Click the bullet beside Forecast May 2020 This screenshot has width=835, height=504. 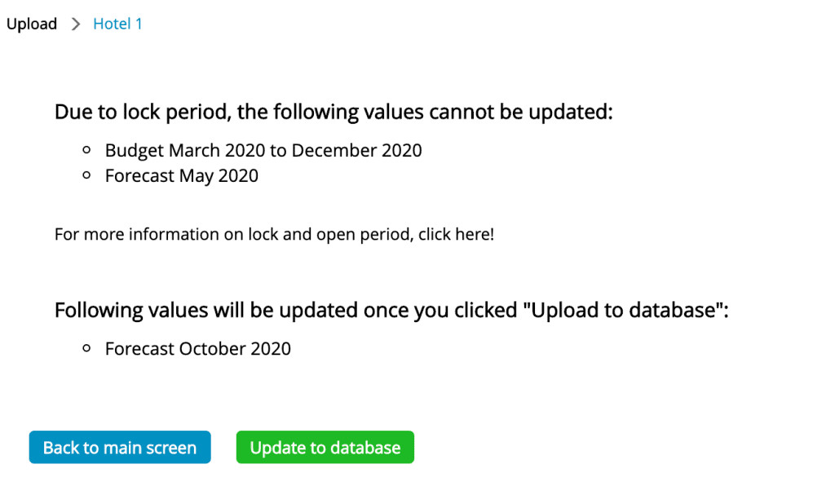point(86,175)
